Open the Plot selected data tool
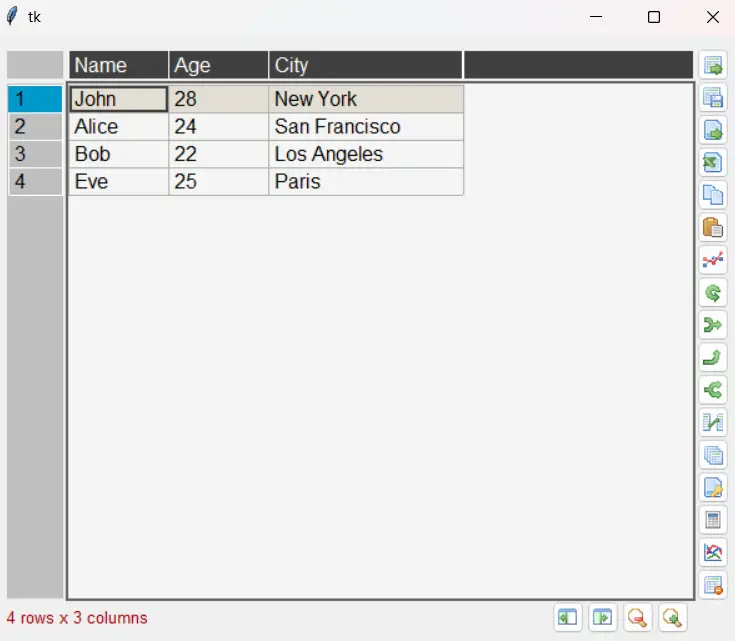 712,259
